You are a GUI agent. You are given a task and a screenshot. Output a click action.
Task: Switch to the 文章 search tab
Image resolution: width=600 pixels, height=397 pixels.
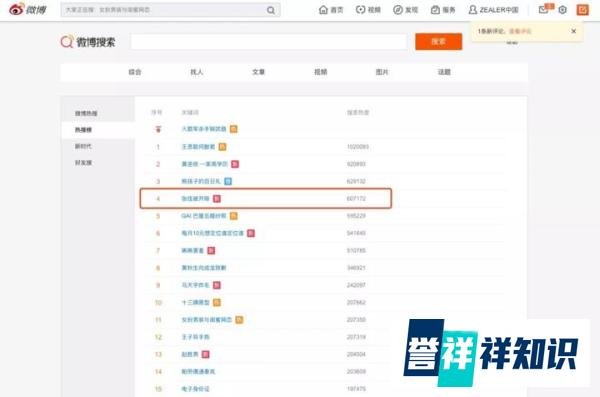pos(259,72)
